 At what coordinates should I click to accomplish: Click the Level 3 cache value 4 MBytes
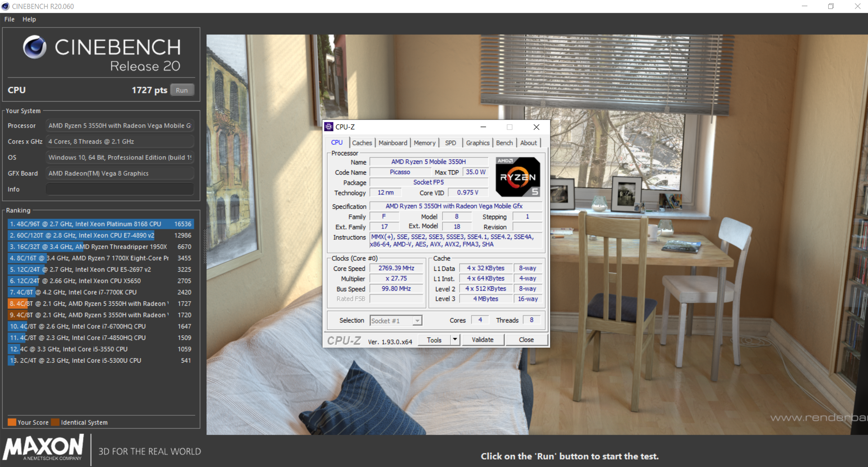pyautogui.click(x=486, y=299)
